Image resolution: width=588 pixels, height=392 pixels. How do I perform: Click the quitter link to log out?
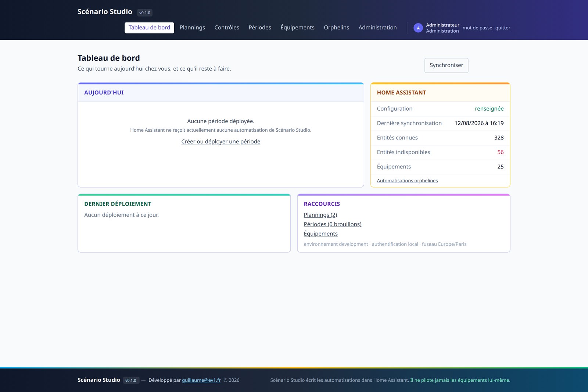[503, 28]
